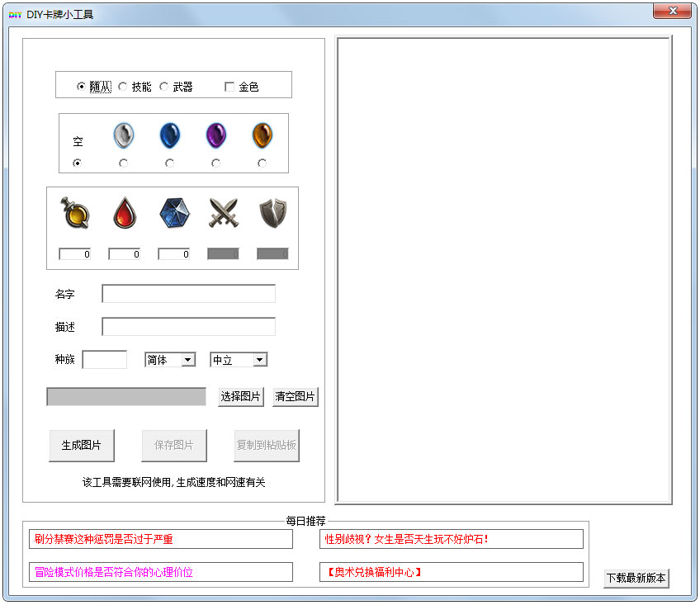The height and width of the screenshot is (605, 700).
Task: Click the gray shield armor icon
Action: [272, 213]
